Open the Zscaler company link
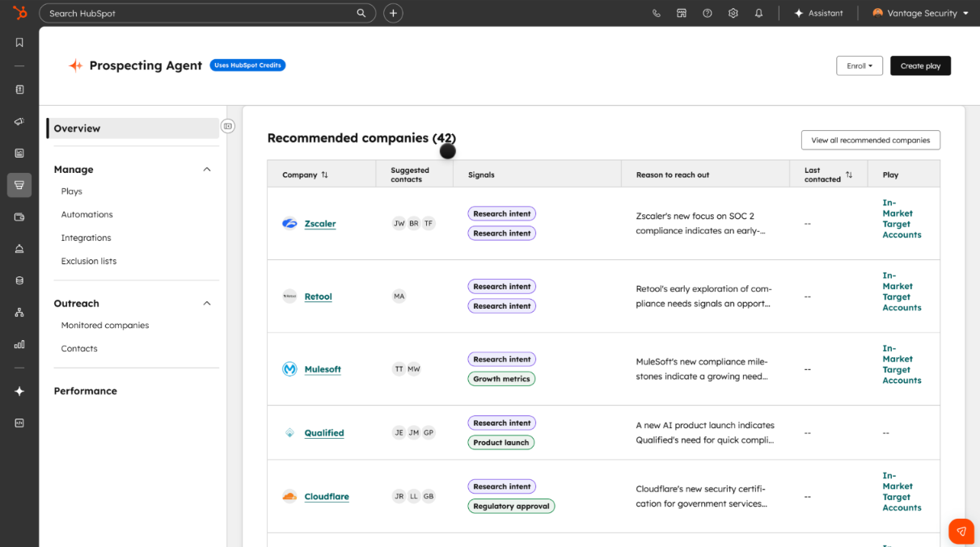980x547 pixels. [320, 224]
